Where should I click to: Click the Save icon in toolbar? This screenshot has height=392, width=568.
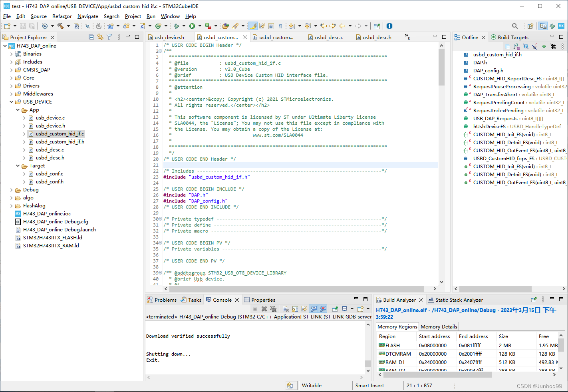pyautogui.click(x=23, y=26)
